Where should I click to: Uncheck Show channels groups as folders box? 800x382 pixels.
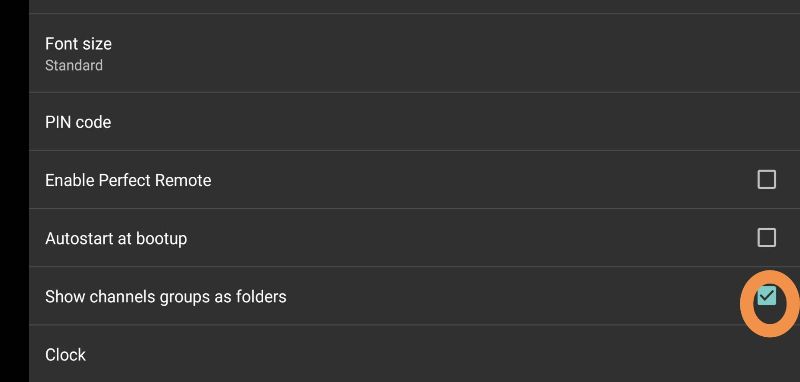[x=766, y=296]
